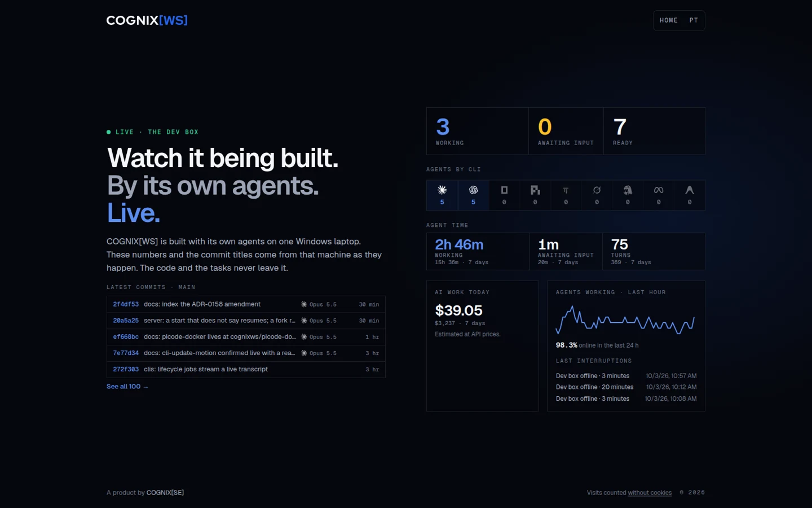
Task: Click commit hash 2f4df53
Action: tap(126, 304)
